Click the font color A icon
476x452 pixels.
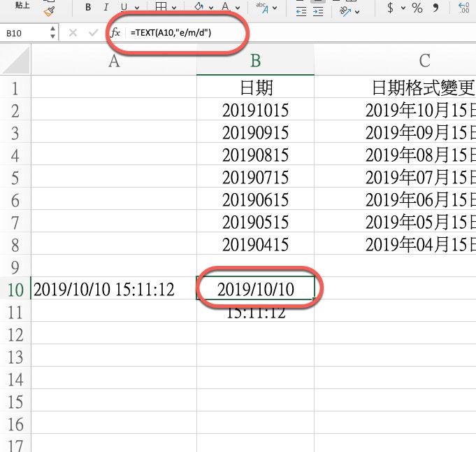pyautogui.click(x=225, y=6)
